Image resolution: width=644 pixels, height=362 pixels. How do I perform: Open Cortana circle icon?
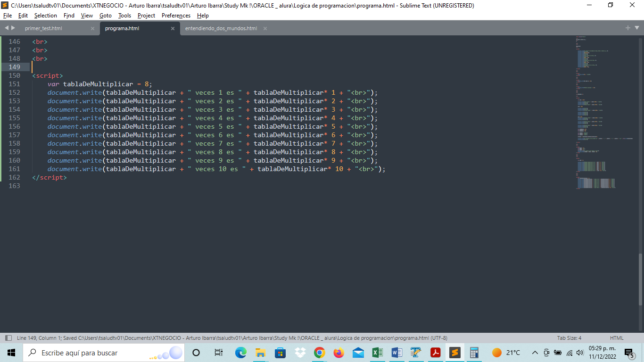[197, 353]
